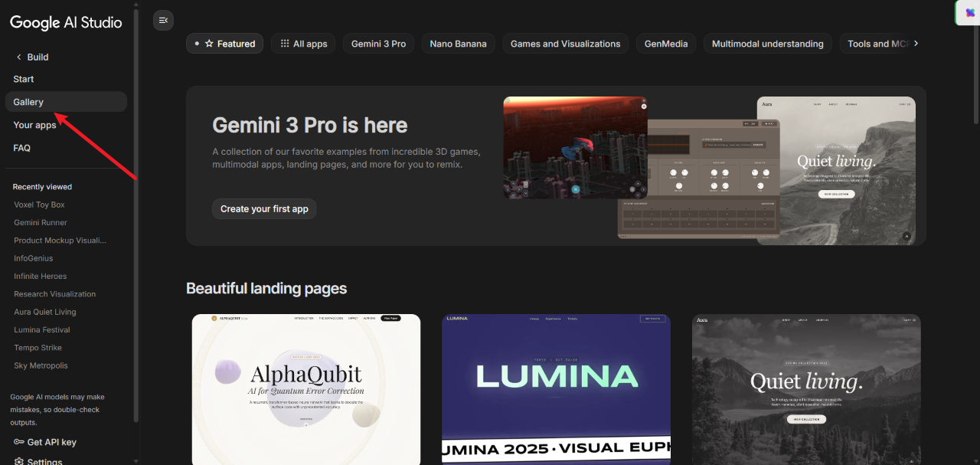Open Your apps in the sidebar

pyautogui.click(x=34, y=125)
